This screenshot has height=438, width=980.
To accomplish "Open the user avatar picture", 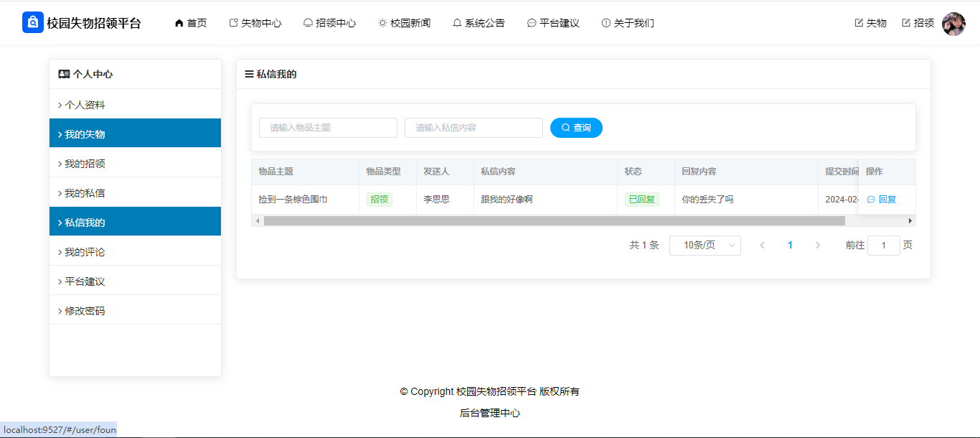I will (x=953, y=24).
